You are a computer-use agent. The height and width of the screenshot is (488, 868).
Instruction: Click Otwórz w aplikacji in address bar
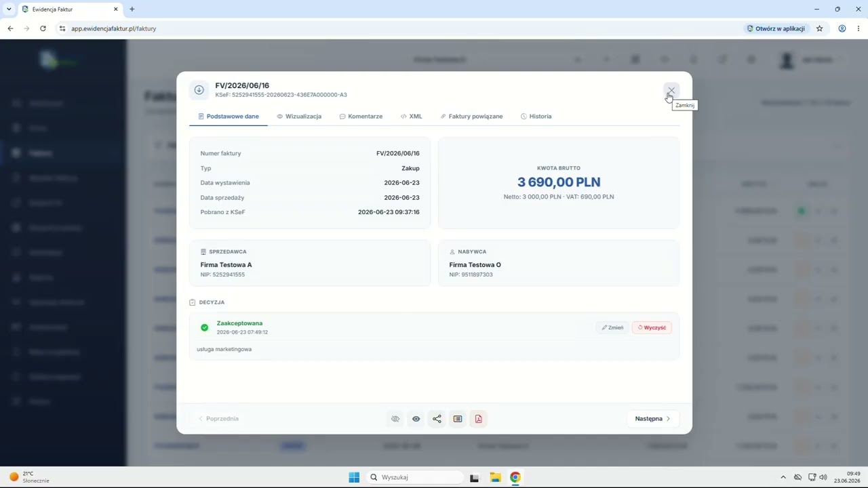pyautogui.click(x=776, y=28)
